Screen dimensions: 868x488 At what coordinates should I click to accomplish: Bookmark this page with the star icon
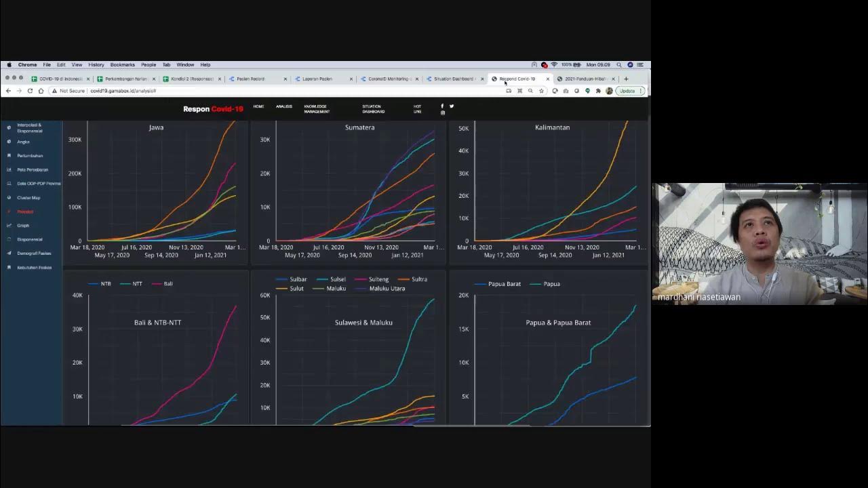(x=541, y=91)
